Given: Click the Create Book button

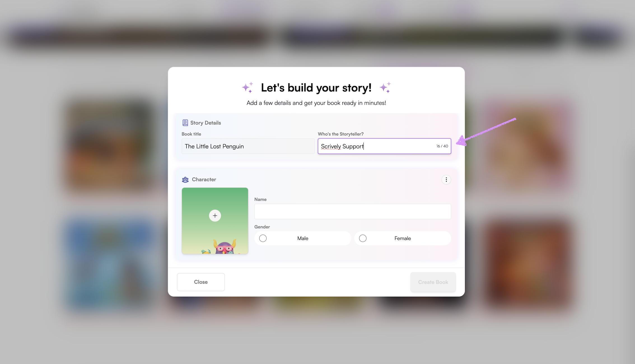Looking at the screenshot, I should (433, 282).
